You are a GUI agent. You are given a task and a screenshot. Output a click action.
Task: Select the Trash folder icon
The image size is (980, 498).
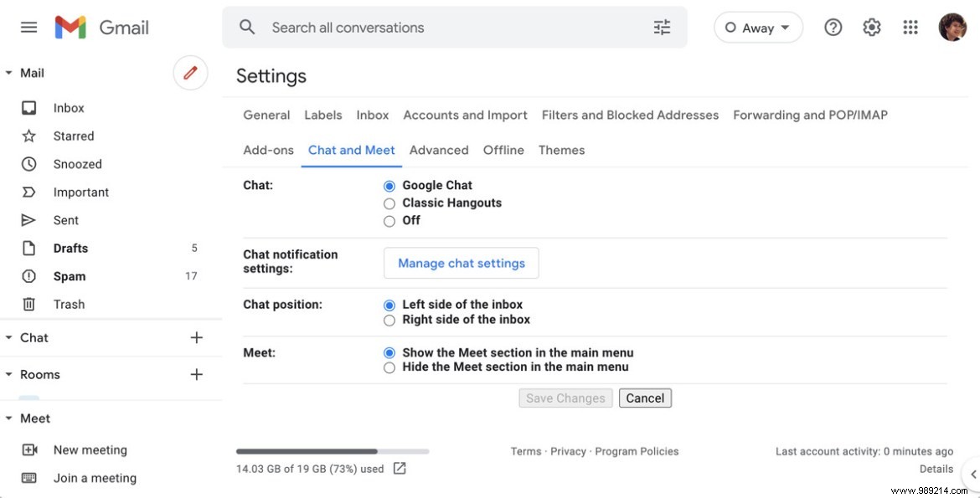(28, 304)
